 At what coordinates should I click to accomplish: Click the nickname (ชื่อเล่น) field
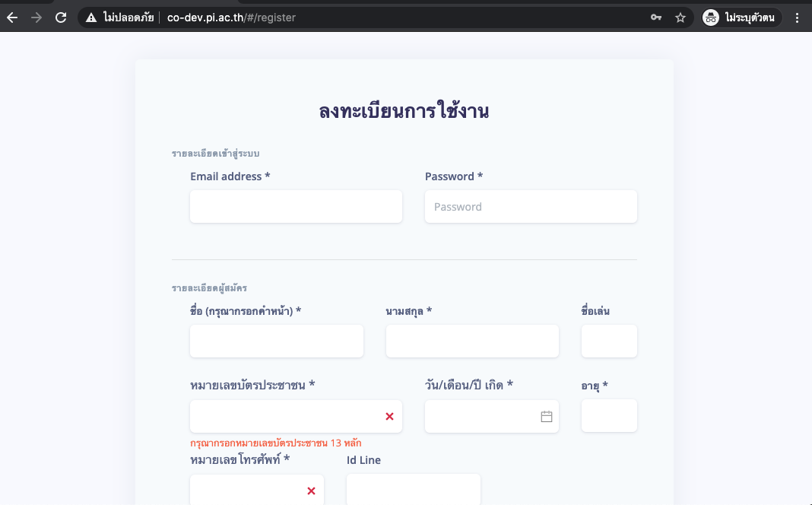point(609,341)
